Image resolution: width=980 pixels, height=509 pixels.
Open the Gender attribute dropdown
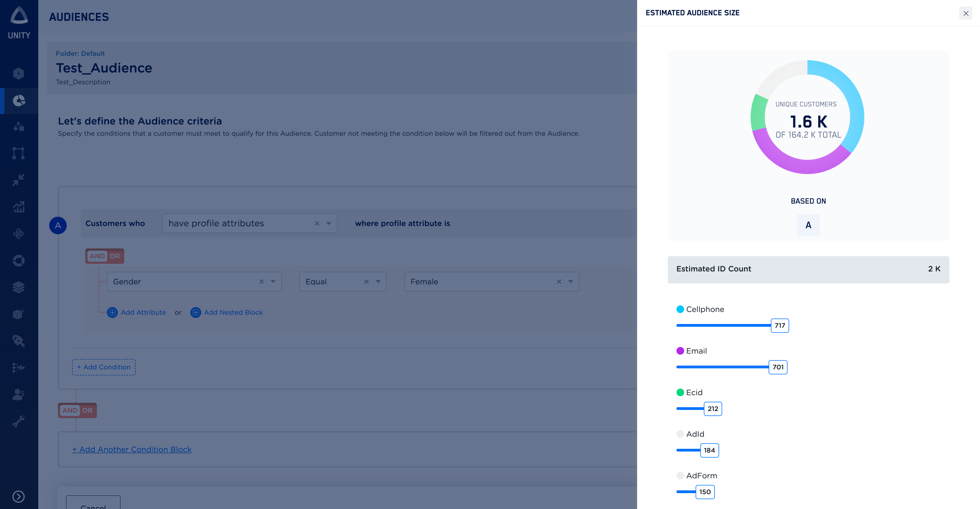(273, 282)
